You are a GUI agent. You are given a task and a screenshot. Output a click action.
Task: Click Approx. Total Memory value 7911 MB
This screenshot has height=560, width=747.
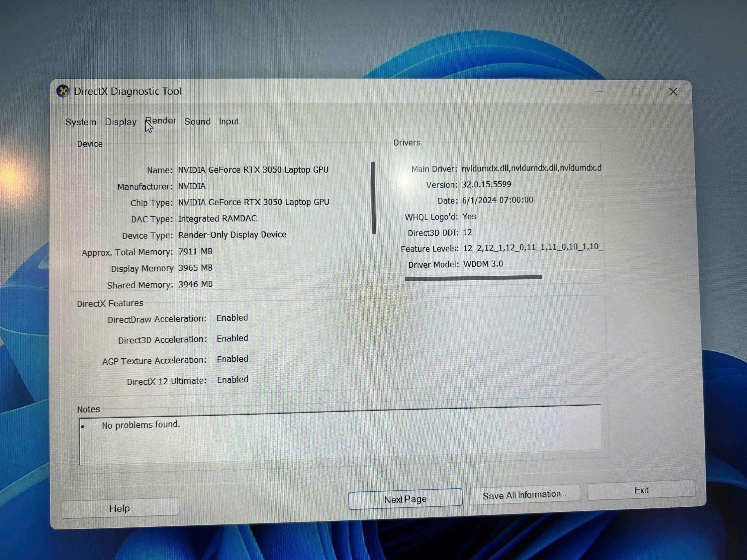[196, 251]
